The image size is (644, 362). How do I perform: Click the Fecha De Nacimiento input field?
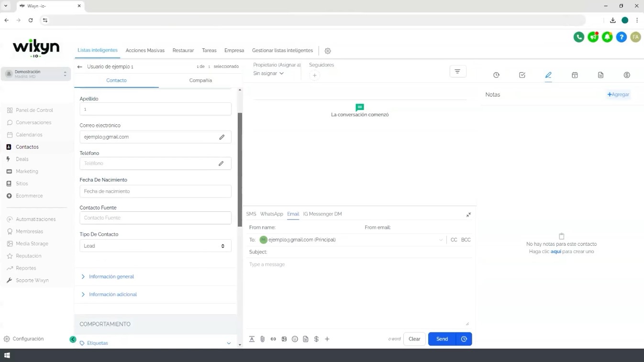click(x=155, y=191)
